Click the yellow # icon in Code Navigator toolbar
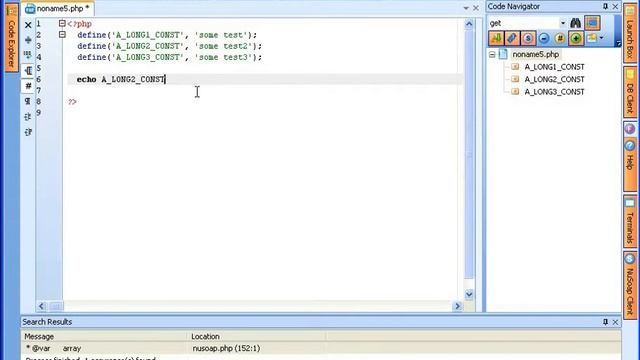This screenshot has width=640, height=360. 560,38
